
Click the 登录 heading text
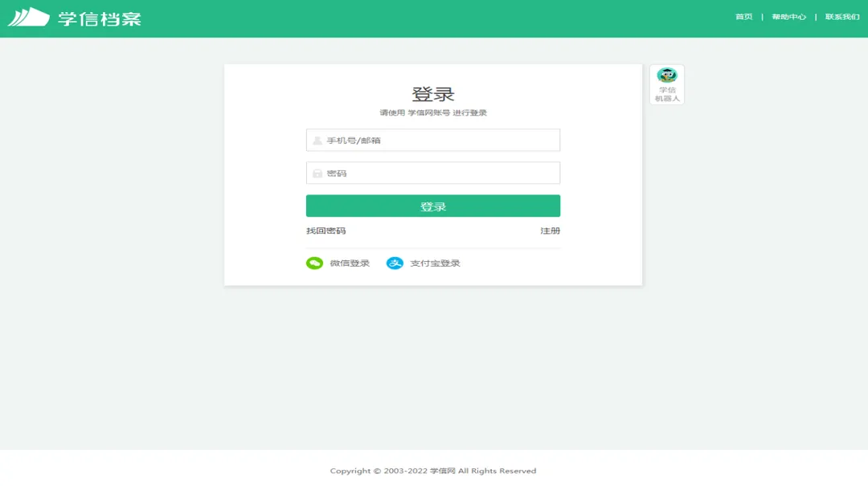(433, 94)
